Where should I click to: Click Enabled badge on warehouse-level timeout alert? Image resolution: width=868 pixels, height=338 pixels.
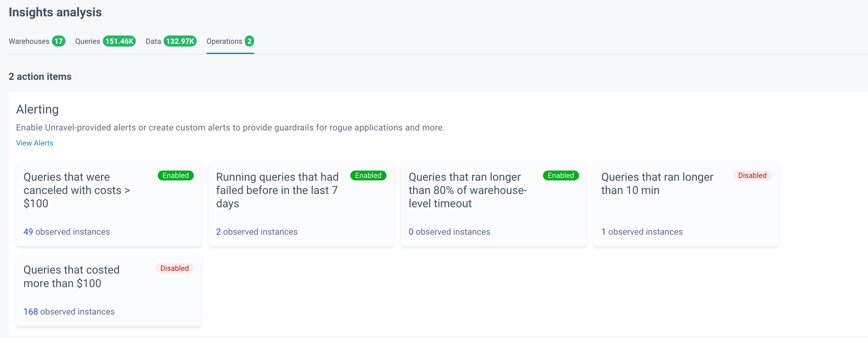pyautogui.click(x=561, y=175)
